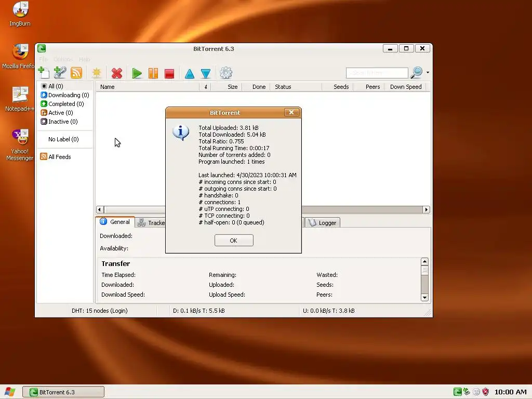Screen dimensions: 532x399
Task: Click BitTorrent system tray icon
Action: coord(457,392)
